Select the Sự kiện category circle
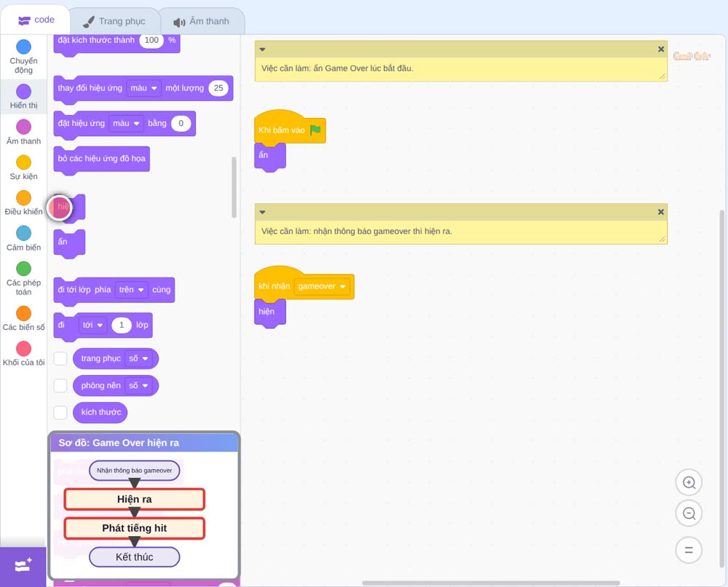The height and width of the screenshot is (587, 728). pos(24,162)
